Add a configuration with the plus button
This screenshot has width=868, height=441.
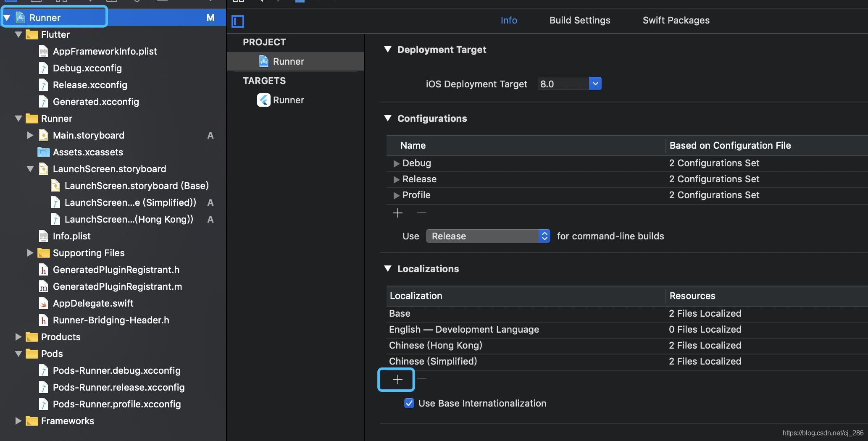pos(397,213)
